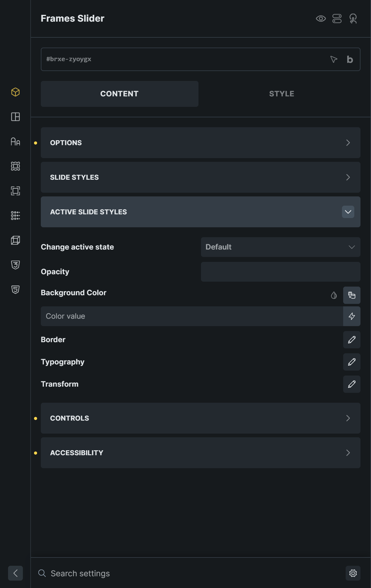
Task: Edit the Transform settings pencil button
Action: pos(352,384)
